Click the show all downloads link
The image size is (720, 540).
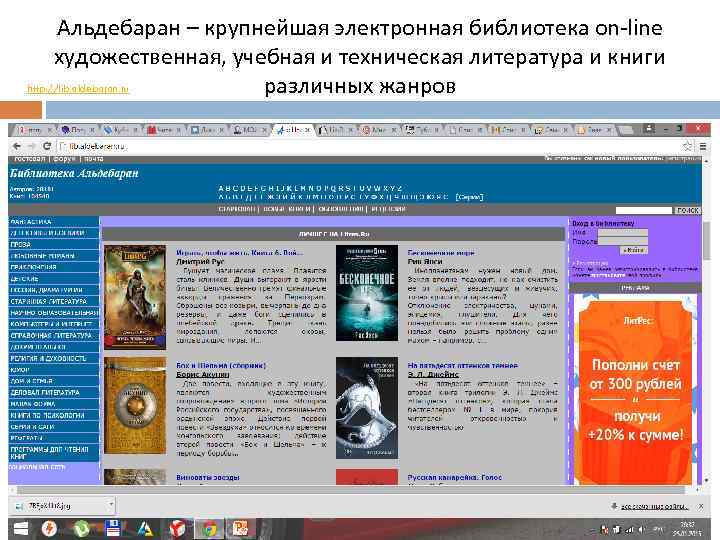tap(654, 506)
